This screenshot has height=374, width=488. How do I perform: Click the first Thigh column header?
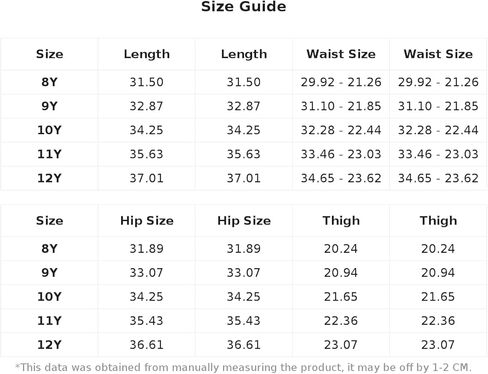(341, 221)
